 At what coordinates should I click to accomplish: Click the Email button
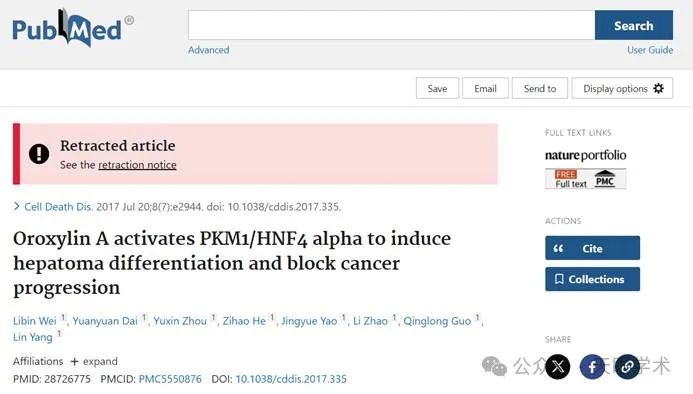coord(485,88)
